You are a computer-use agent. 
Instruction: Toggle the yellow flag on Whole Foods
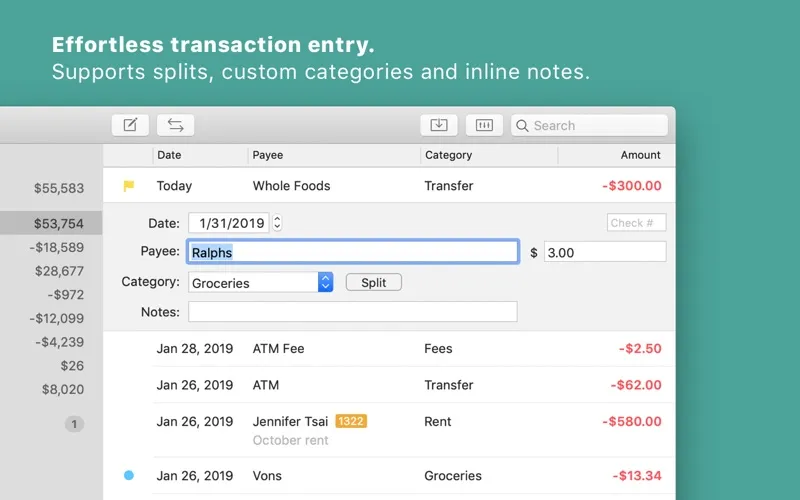[x=128, y=186]
